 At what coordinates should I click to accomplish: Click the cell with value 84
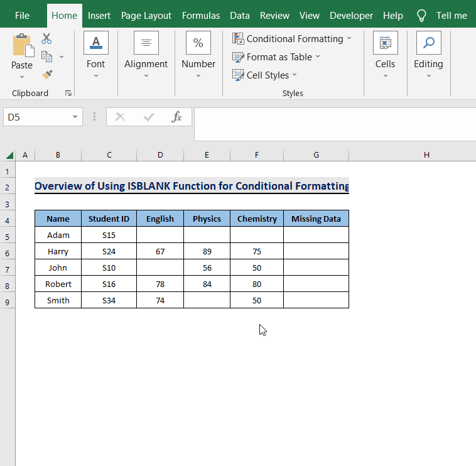[x=207, y=284]
